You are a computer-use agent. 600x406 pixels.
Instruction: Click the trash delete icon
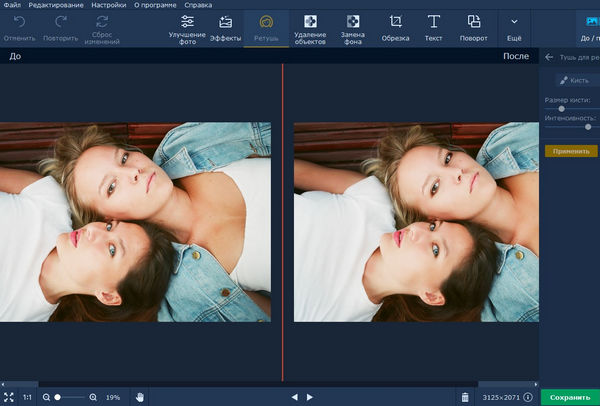pos(464,397)
